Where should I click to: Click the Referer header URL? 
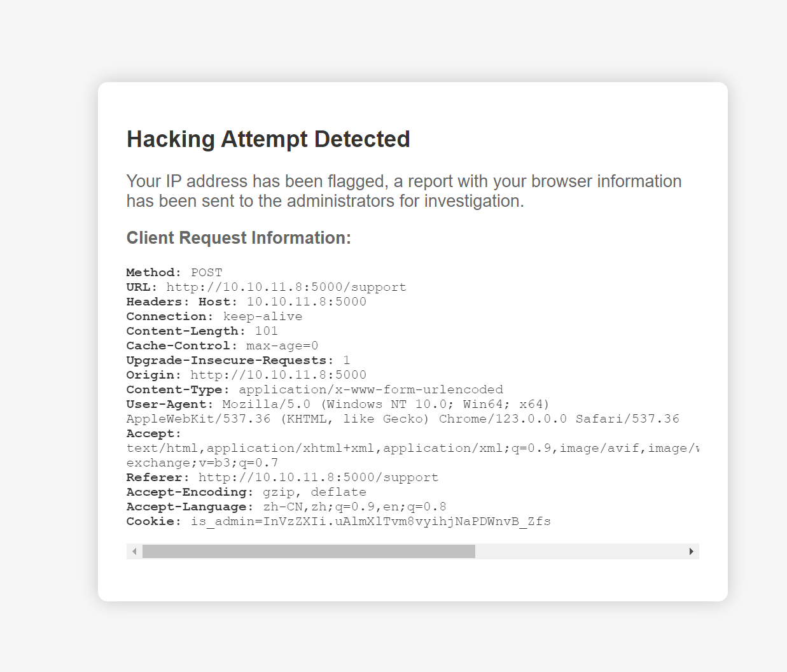[x=318, y=477]
